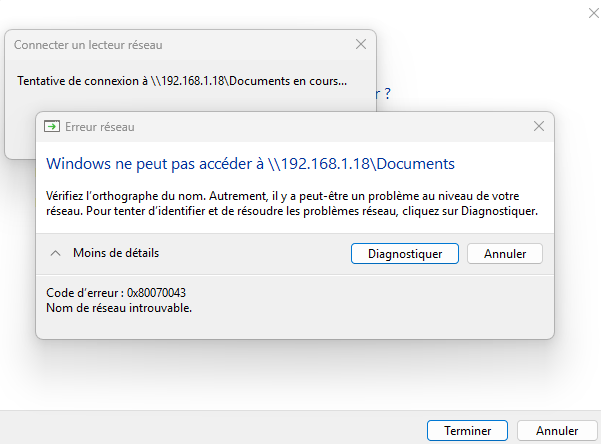This screenshot has width=601, height=444.
Task: Click the 'Vérifiez l'orthographe du nom' paragraph
Action: pyautogui.click(x=292, y=203)
